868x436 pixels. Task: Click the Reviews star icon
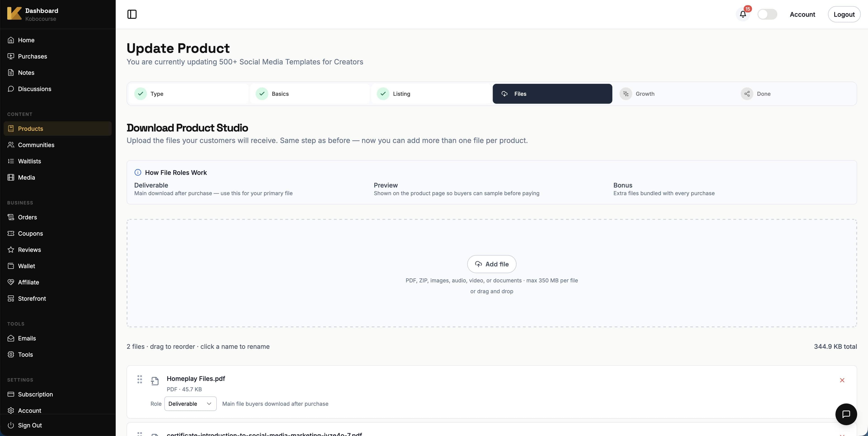click(11, 249)
